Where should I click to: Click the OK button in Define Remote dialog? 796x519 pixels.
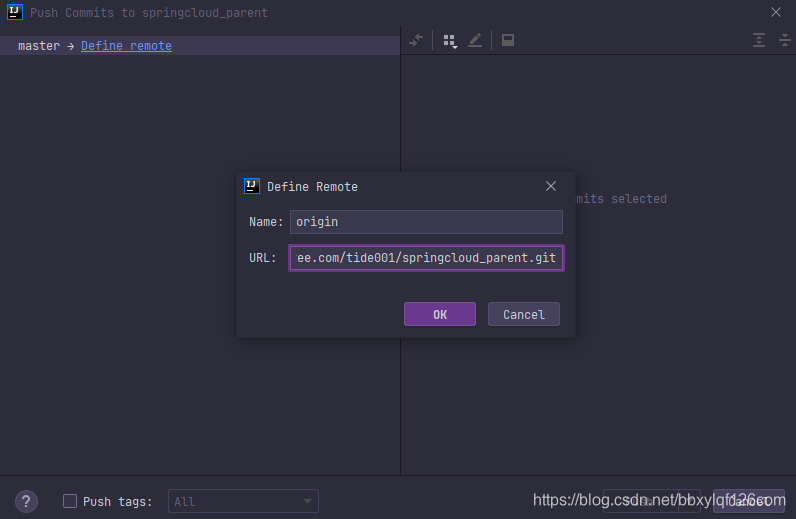[x=440, y=314]
